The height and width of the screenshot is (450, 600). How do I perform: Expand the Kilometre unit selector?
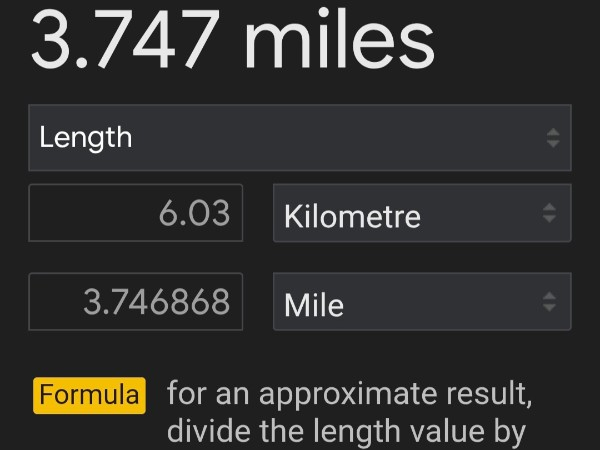pyautogui.click(x=421, y=213)
